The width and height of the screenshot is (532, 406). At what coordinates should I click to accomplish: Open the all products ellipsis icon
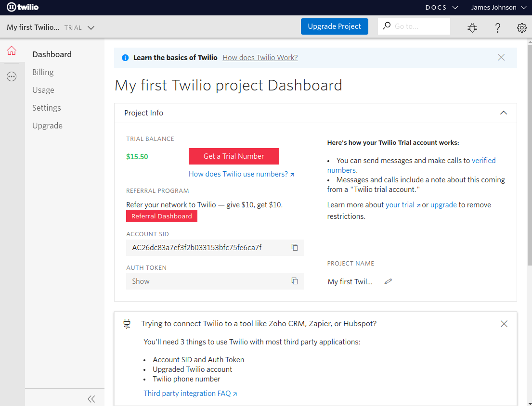tap(12, 76)
